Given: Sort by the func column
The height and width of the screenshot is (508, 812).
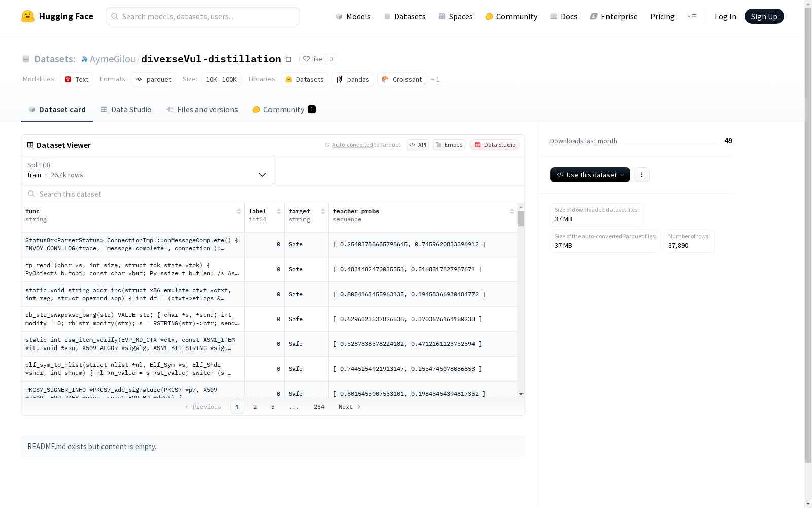Looking at the screenshot, I should click(239, 211).
